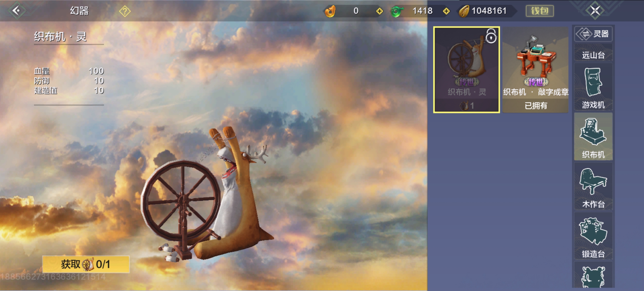This screenshot has width=644, height=291.
Task: Add more gold fish currency
Action: click(379, 11)
